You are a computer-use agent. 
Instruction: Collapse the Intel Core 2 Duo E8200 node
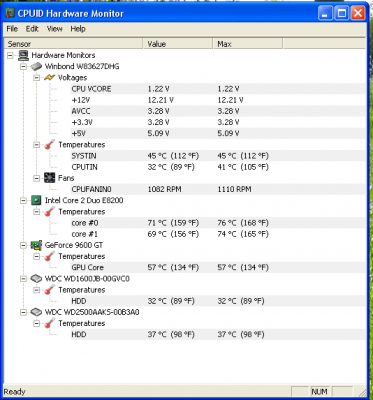tap(23, 200)
